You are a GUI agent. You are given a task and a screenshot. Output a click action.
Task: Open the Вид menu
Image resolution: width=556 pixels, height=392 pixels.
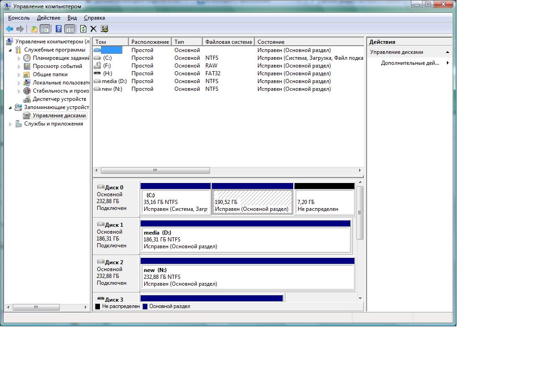click(72, 18)
